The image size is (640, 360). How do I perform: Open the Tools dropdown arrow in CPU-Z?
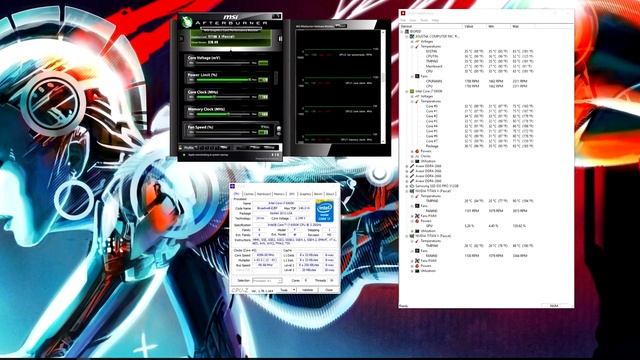(x=294, y=290)
